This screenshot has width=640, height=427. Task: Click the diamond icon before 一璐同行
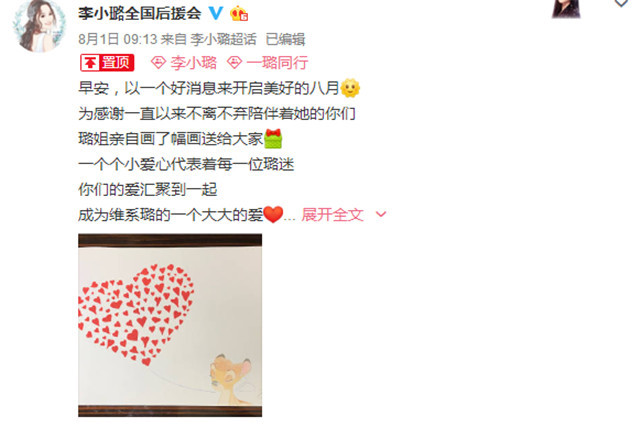point(234,63)
